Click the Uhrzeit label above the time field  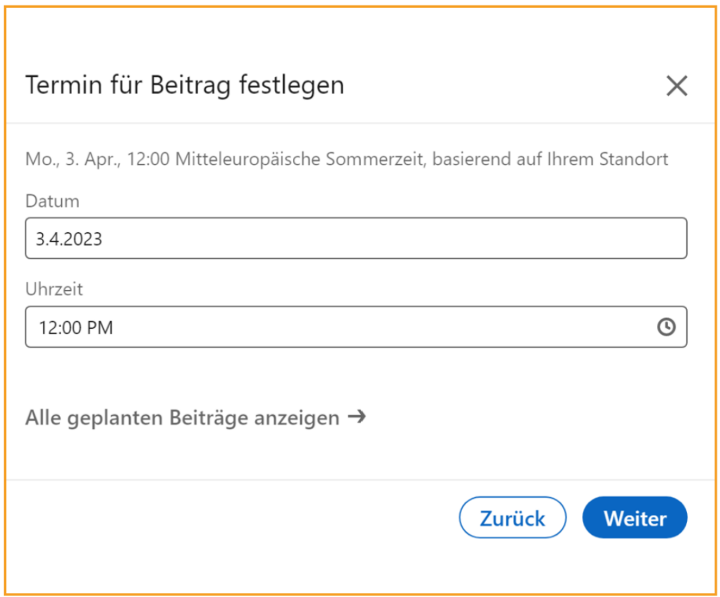point(54,289)
